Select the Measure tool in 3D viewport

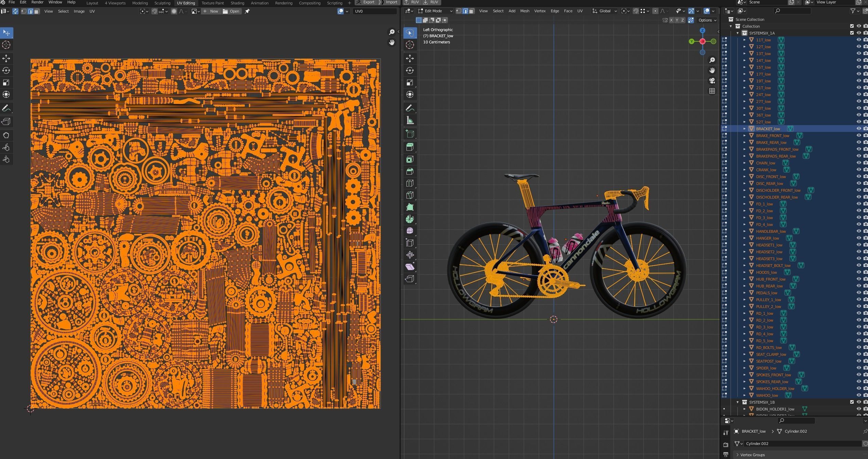(410, 120)
